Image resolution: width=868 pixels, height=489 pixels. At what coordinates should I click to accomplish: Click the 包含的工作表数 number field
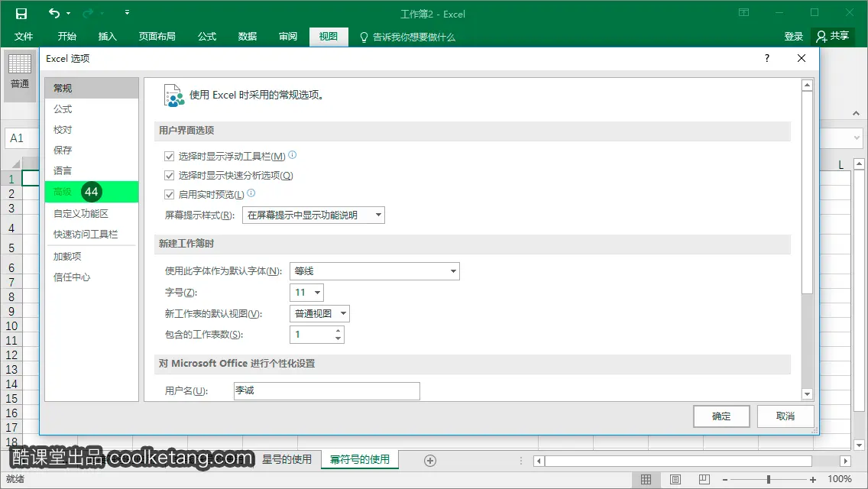point(312,335)
